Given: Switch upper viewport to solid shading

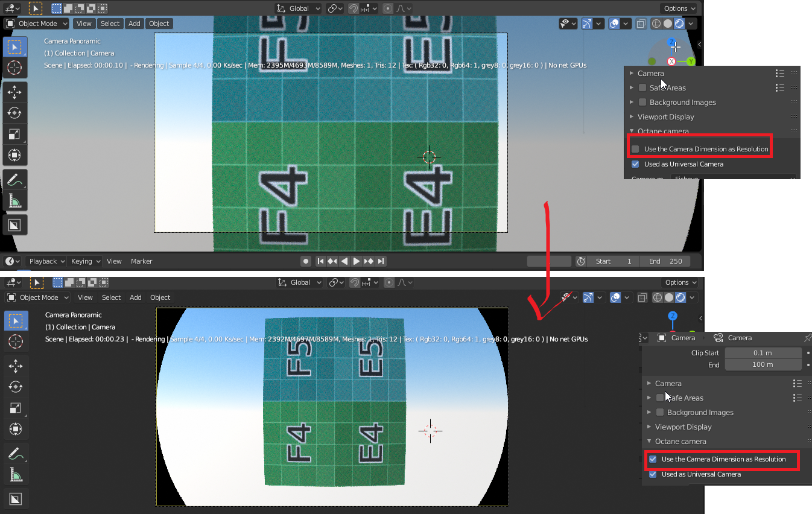Looking at the screenshot, I should 668,24.
